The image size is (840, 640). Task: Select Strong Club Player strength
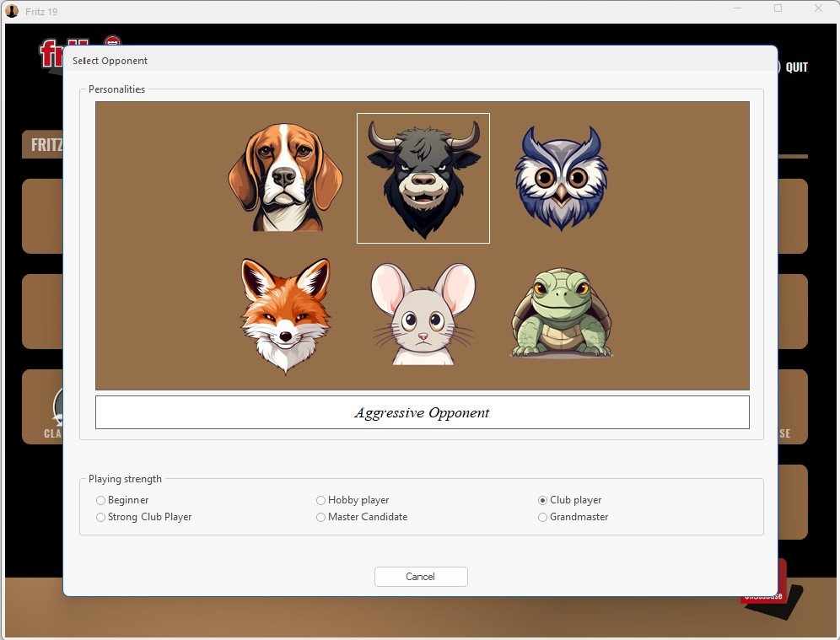pyautogui.click(x=101, y=517)
